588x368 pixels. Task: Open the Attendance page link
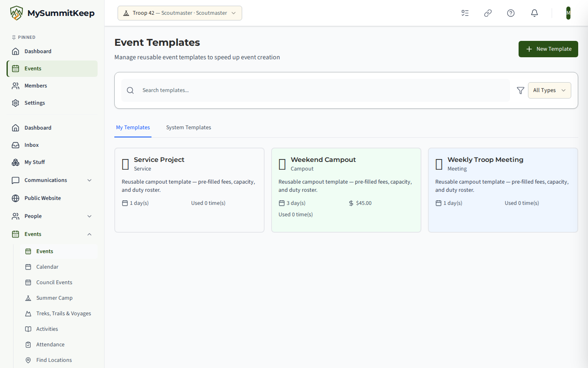point(59,345)
